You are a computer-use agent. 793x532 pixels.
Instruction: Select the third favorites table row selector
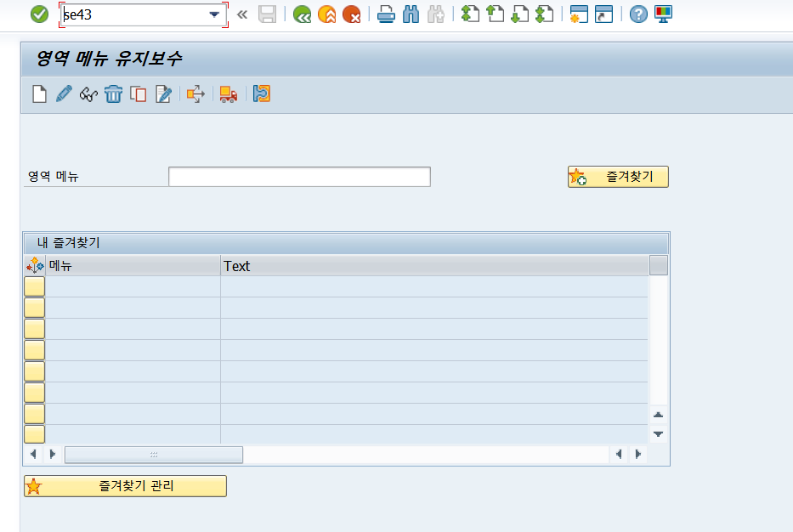[x=34, y=329]
